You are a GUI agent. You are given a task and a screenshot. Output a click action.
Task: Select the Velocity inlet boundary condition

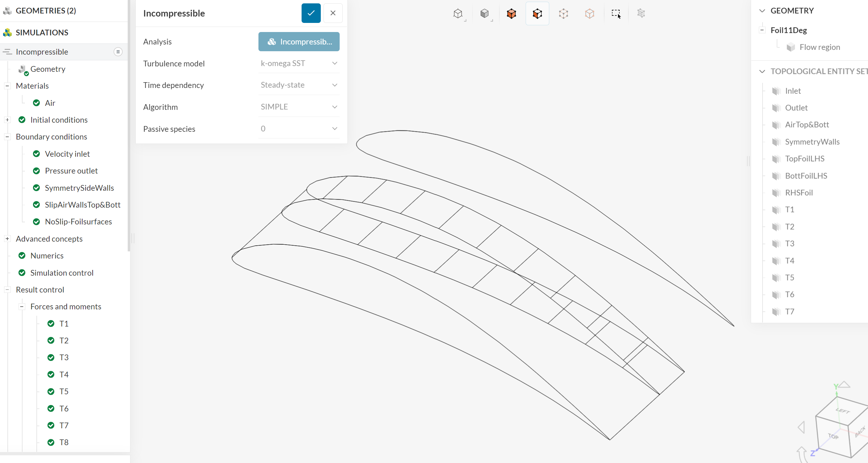tap(67, 154)
